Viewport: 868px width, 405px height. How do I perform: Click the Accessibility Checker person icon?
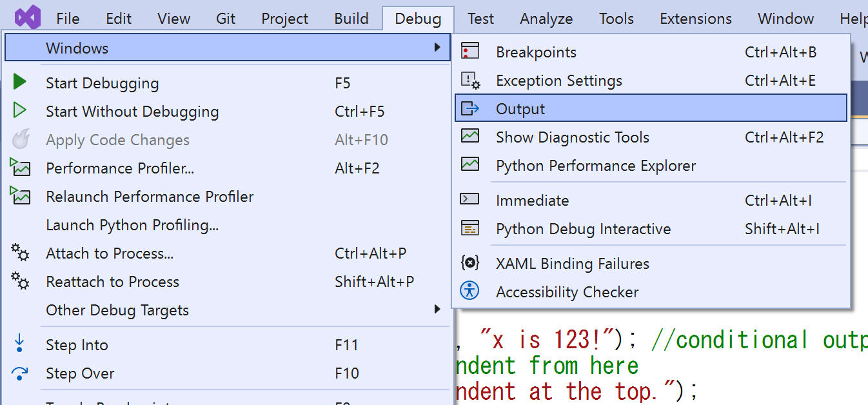470,291
